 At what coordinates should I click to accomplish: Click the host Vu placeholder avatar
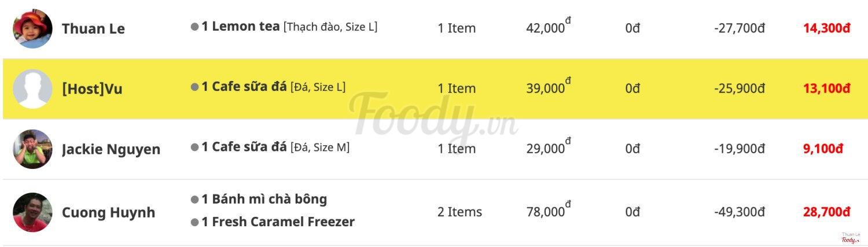(33, 89)
